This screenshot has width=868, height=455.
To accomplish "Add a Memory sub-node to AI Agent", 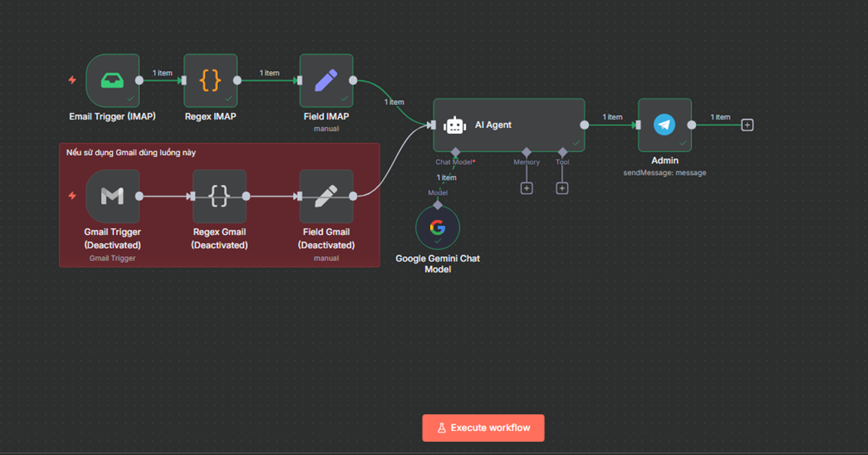I will point(526,189).
